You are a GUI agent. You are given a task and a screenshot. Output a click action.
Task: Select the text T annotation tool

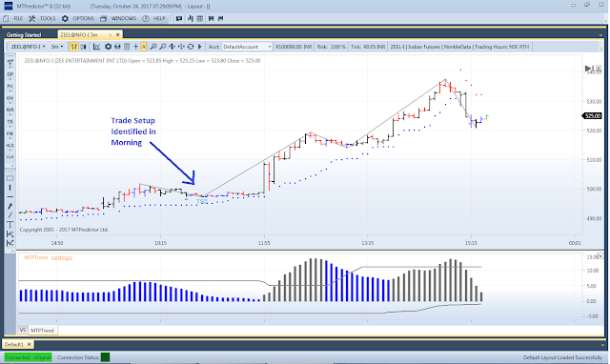[10, 225]
